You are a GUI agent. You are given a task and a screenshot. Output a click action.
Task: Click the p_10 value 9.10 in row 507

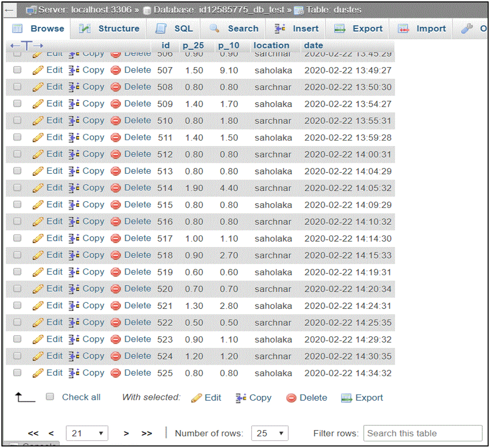(229, 71)
